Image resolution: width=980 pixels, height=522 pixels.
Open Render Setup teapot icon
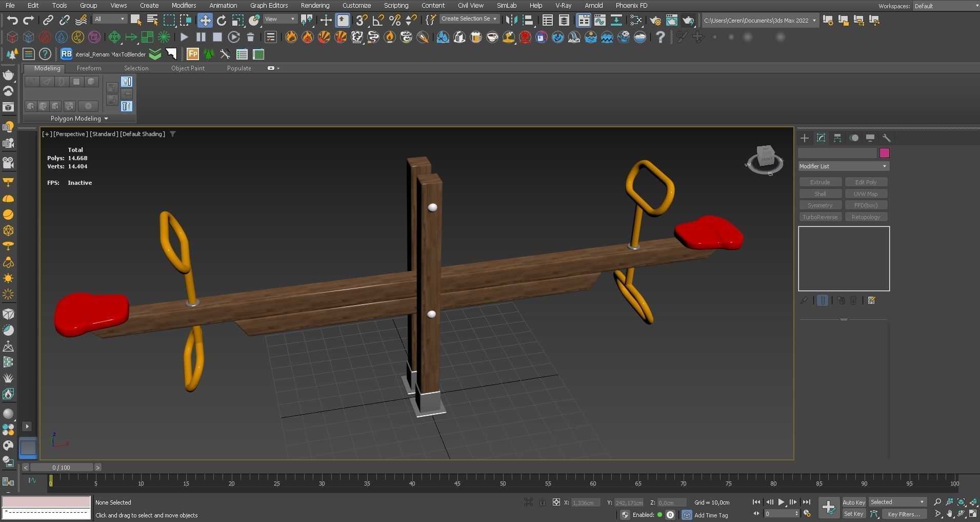pyautogui.click(x=655, y=21)
